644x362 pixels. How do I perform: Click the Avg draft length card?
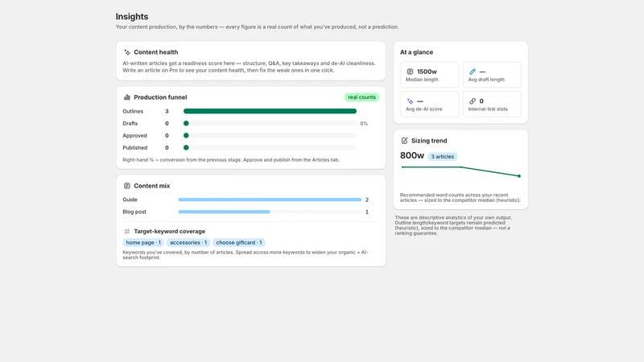click(x=492, y=75)
